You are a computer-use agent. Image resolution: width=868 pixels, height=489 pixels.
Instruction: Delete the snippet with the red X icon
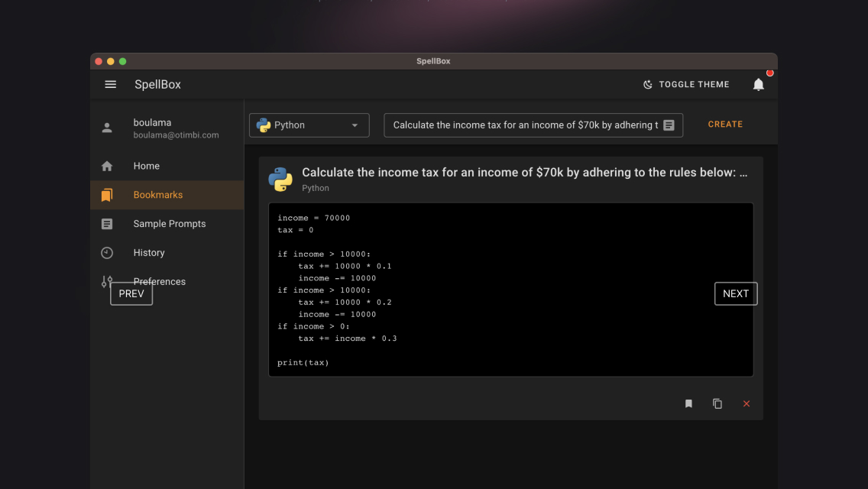point(747,403)
